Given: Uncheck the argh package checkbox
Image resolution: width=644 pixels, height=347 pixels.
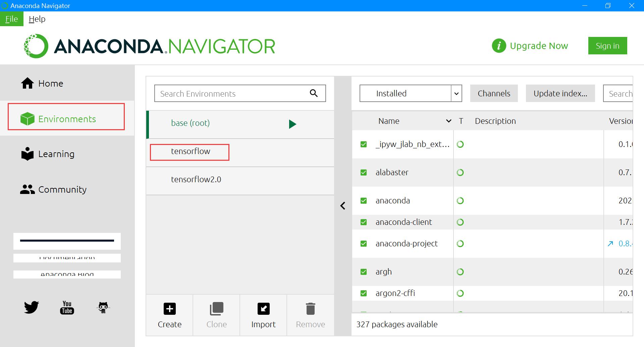Looking at the screenshot, I should (x=364, y=272).
